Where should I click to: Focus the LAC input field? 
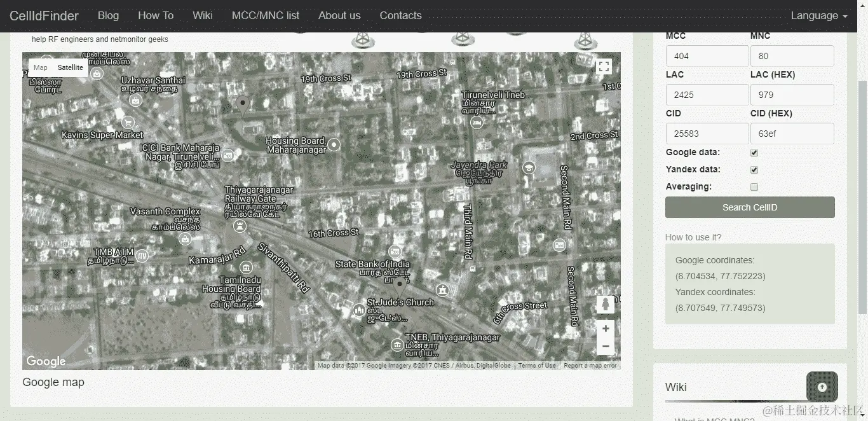click(707, 95)
